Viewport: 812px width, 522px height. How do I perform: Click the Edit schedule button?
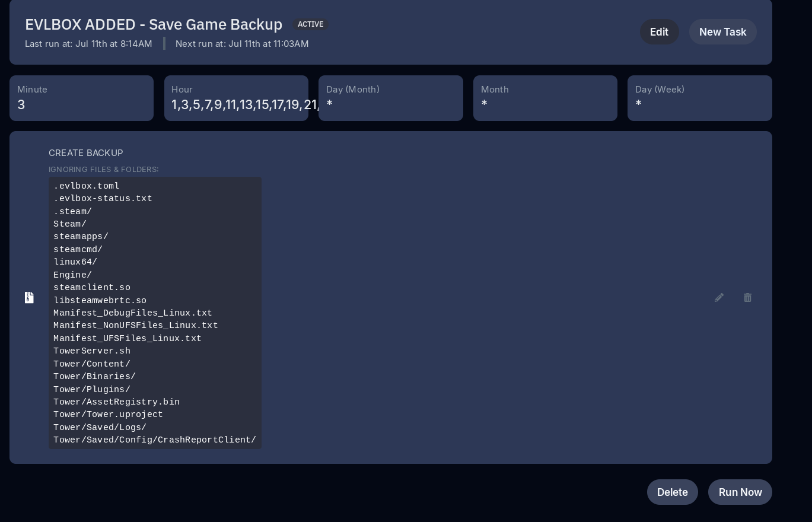tap(659, 32)
